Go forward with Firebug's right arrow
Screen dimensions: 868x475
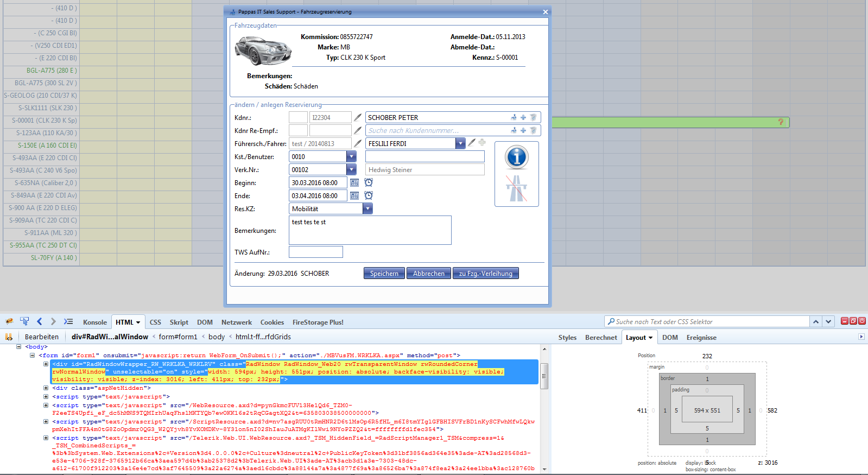pos(53,321)
